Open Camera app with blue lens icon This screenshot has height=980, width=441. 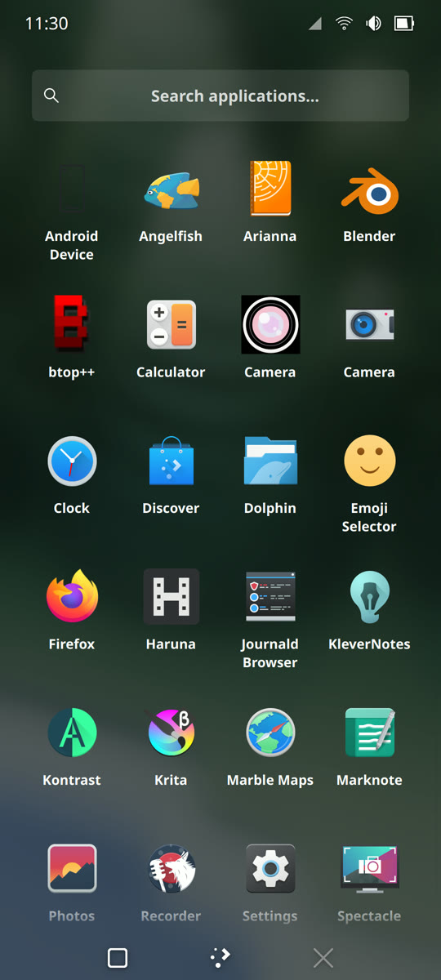[x=369, y=338]
